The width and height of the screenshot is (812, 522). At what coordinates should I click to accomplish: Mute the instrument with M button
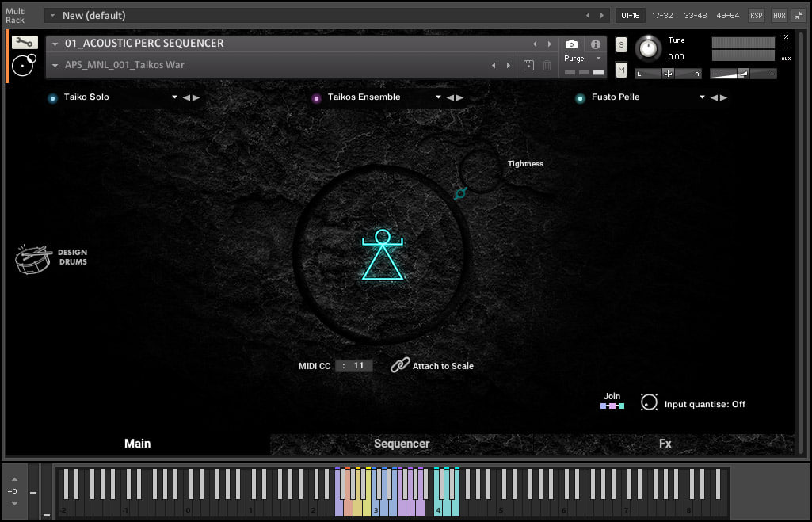point(621,71)
